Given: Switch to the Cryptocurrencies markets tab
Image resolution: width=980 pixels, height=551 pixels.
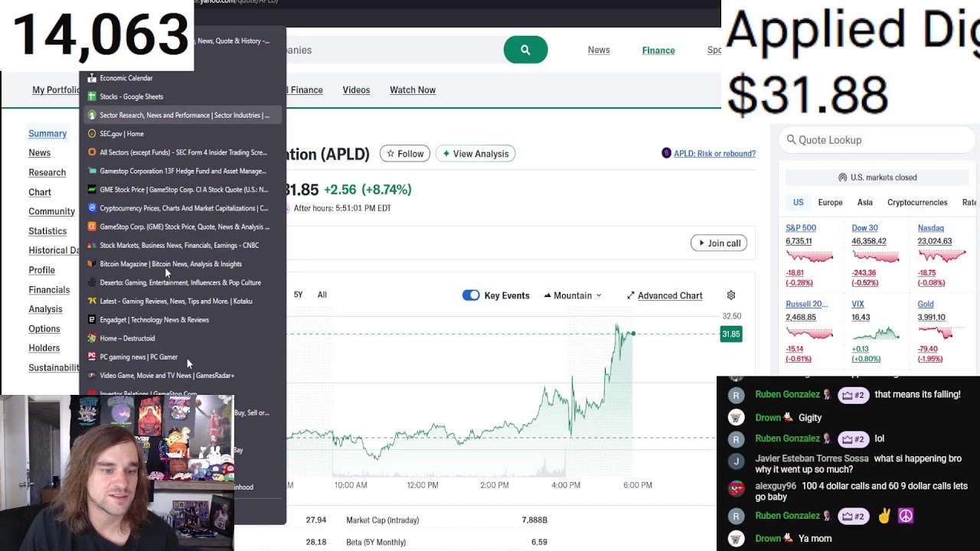Looking at the screenshot, I should tap(917, 203).
